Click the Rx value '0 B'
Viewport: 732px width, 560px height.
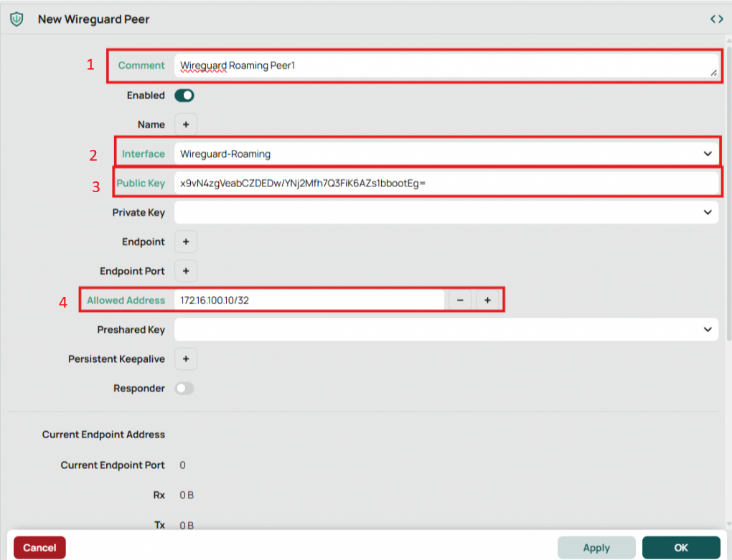click(x=187, y=495)
